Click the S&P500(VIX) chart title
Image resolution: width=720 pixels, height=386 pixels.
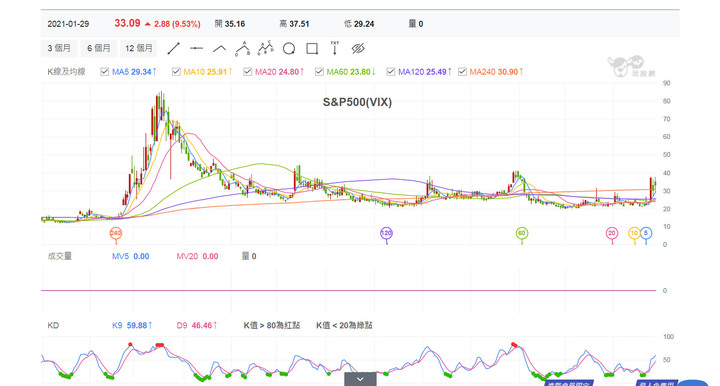pos(357,102)
